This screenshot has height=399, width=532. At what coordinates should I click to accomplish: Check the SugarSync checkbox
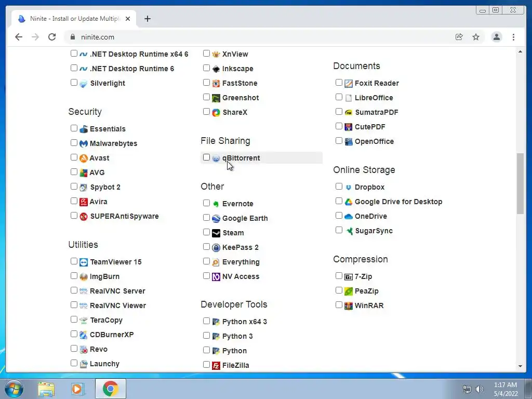(x=339, y=230)
